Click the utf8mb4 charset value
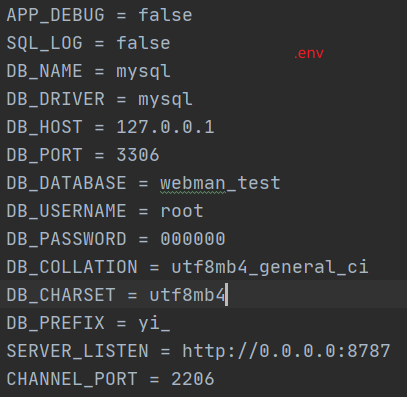407x397 pixels. point(187,295)
